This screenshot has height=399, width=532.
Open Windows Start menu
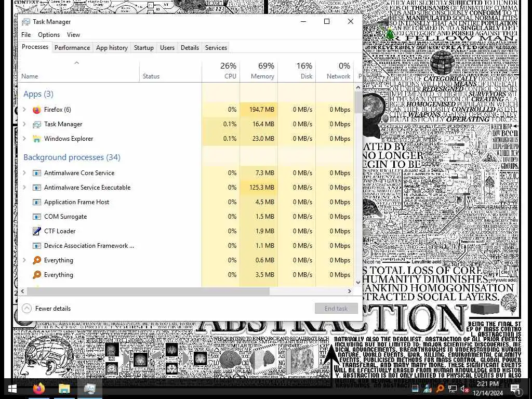[12, 389]
